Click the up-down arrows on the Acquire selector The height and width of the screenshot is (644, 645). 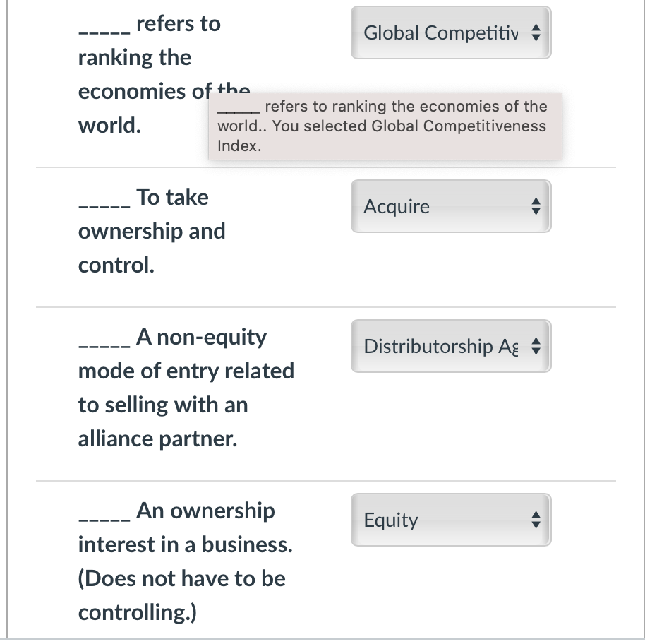click(537, 206)
